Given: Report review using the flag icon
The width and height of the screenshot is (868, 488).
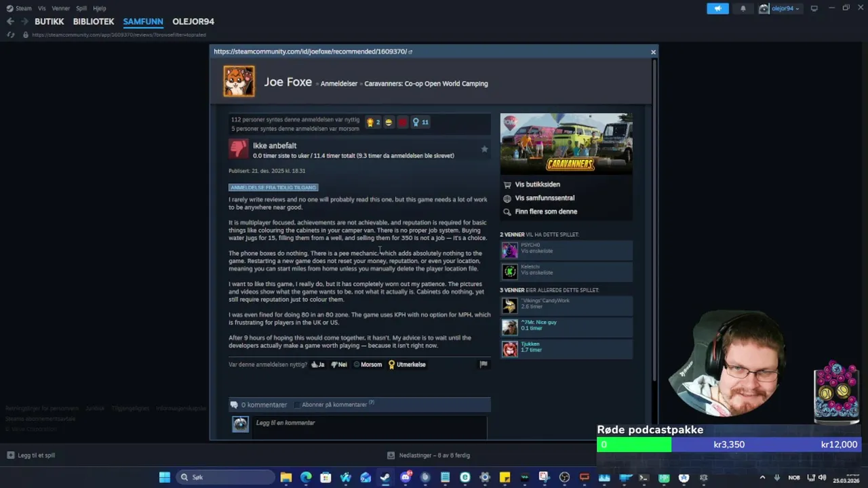Looking at the screenshot, I should pos(484,364).
